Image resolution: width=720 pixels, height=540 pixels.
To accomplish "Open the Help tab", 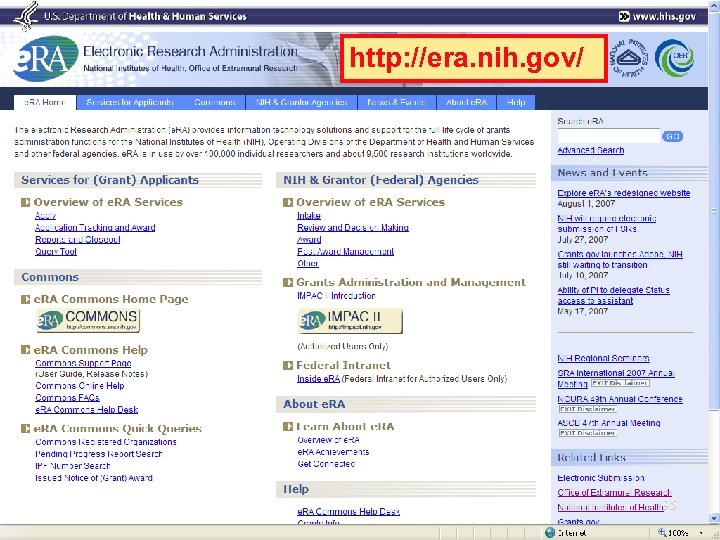I will (516, 102).
